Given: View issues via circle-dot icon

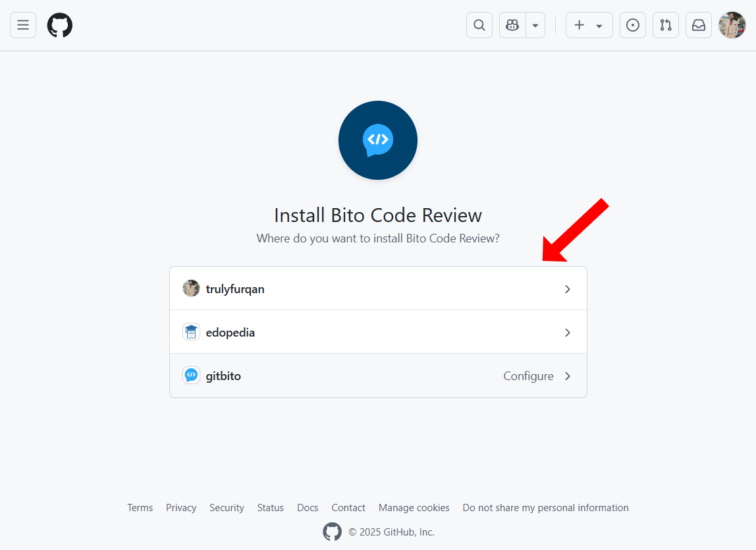Looking at the screenshot, I should (x=633, y=25).
